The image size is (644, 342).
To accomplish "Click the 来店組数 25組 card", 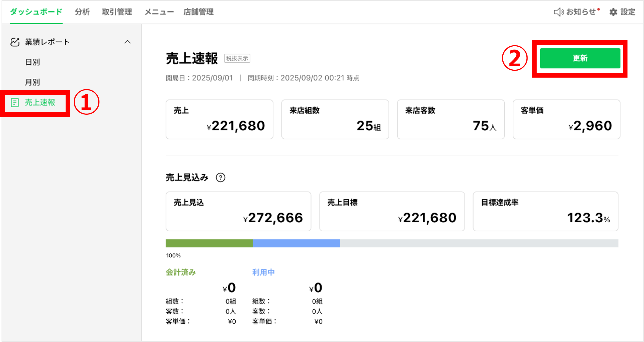I will [x=335, y=119].
